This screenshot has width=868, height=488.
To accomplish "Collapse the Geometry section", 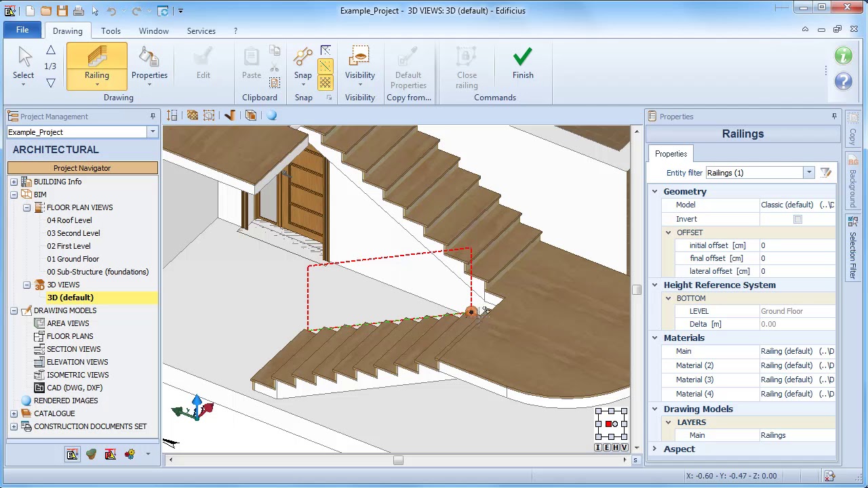I will point(655,192).
